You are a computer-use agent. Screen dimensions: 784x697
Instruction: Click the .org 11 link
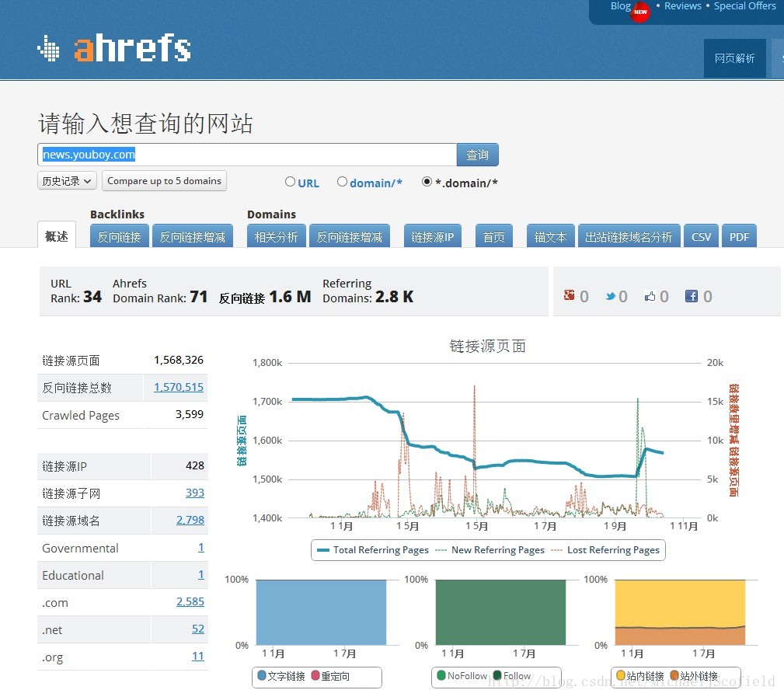[x=198, y=656]
